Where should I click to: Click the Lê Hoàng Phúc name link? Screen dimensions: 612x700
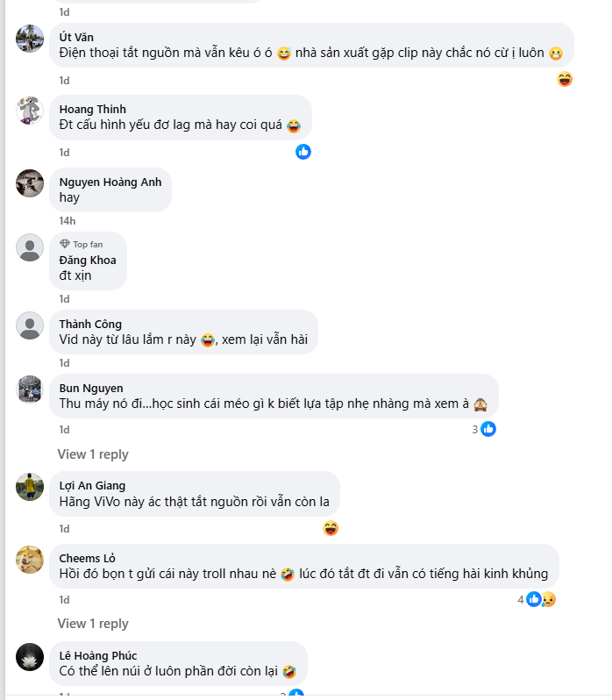pyautogui.click(x=98, y=656)
